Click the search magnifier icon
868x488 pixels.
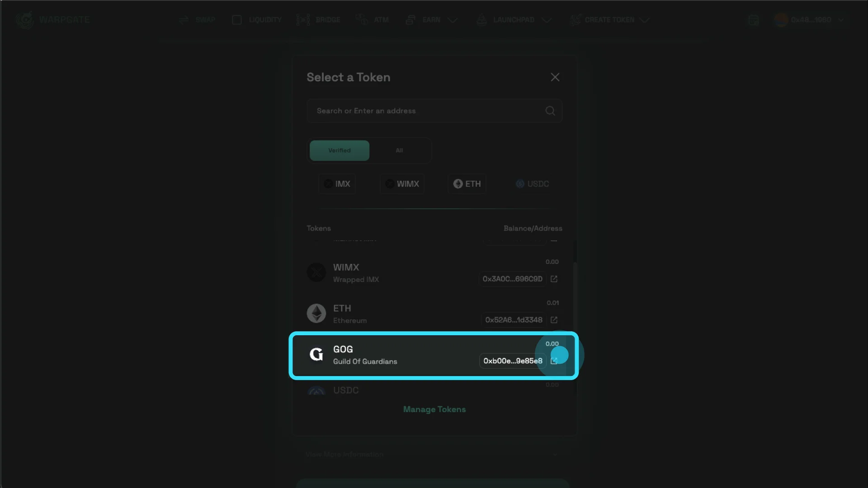point(550,111)
